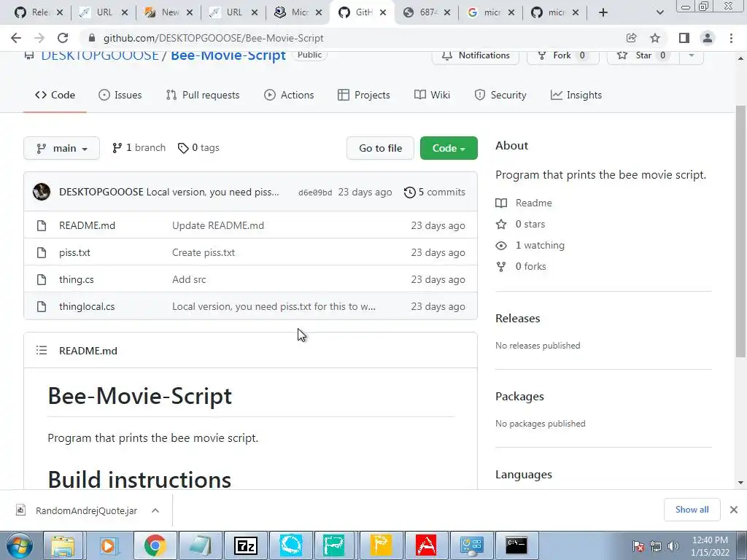Open the DESKTOPGOOOSE owner link
Viewport: 747px width, 560px height.
click(100, 55)
